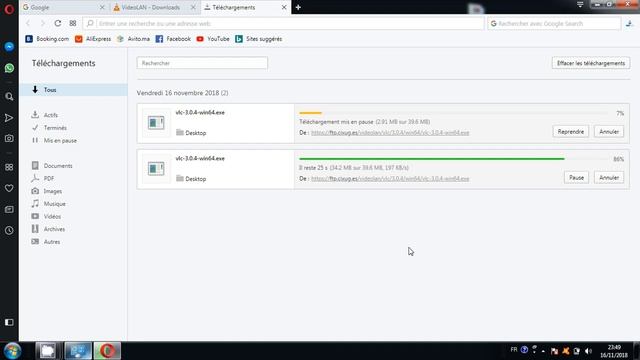Select the Tous downloads filter

click(73, 90)
